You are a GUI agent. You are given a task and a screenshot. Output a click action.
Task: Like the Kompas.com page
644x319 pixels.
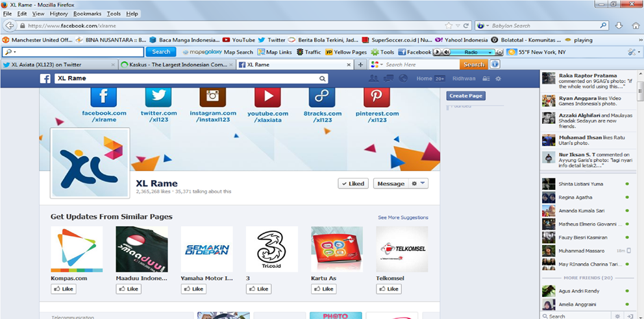[63, 289]
